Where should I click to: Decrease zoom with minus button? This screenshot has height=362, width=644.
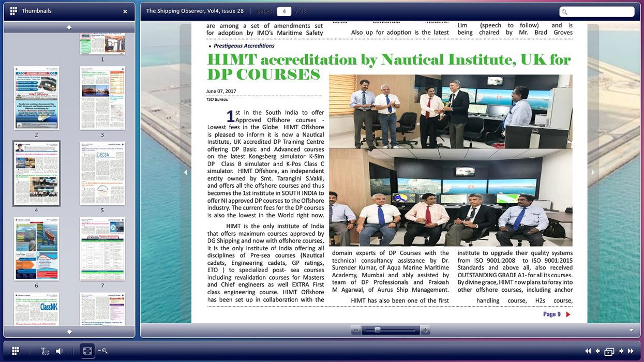pos(355,330)
